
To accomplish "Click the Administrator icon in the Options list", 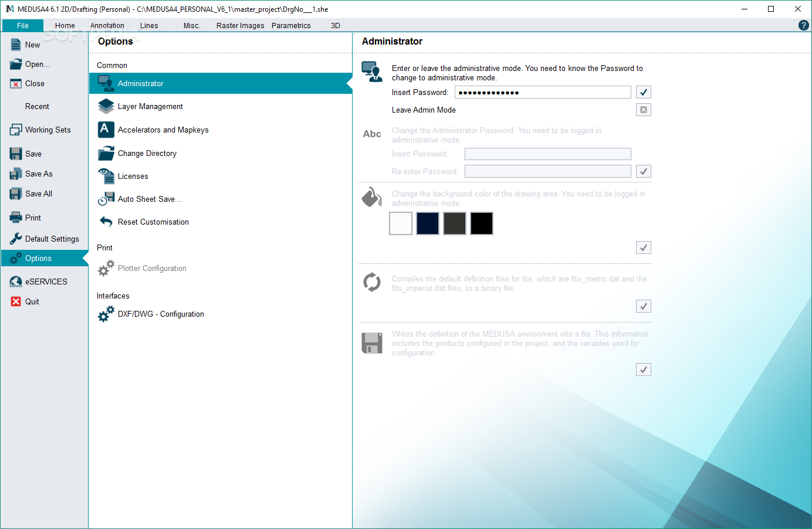I will (106, 83).
